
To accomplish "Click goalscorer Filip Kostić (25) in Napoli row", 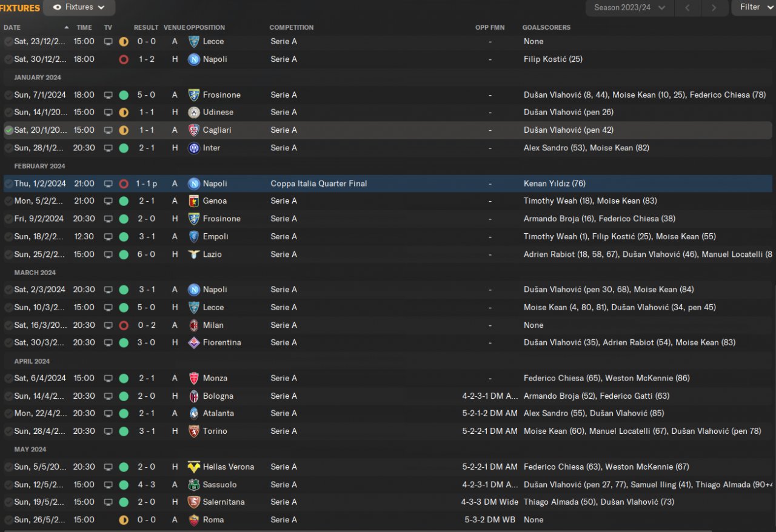I will click(553, 59).
